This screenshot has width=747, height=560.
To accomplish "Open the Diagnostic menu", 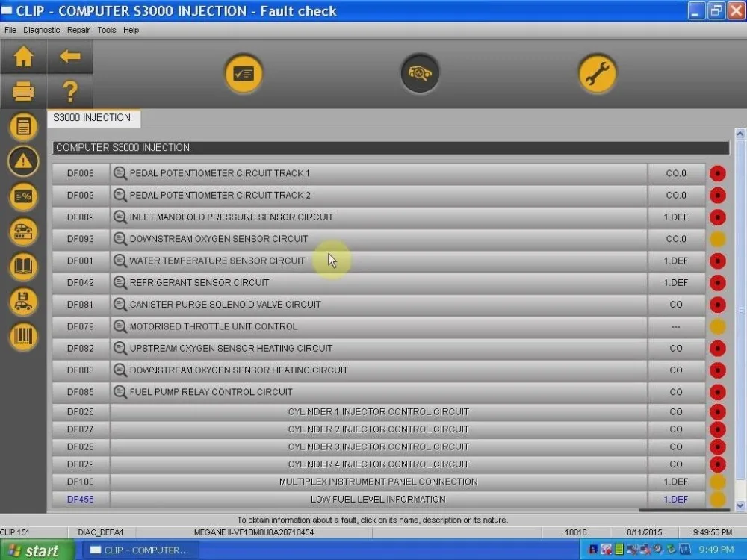I will click(41, 30).
